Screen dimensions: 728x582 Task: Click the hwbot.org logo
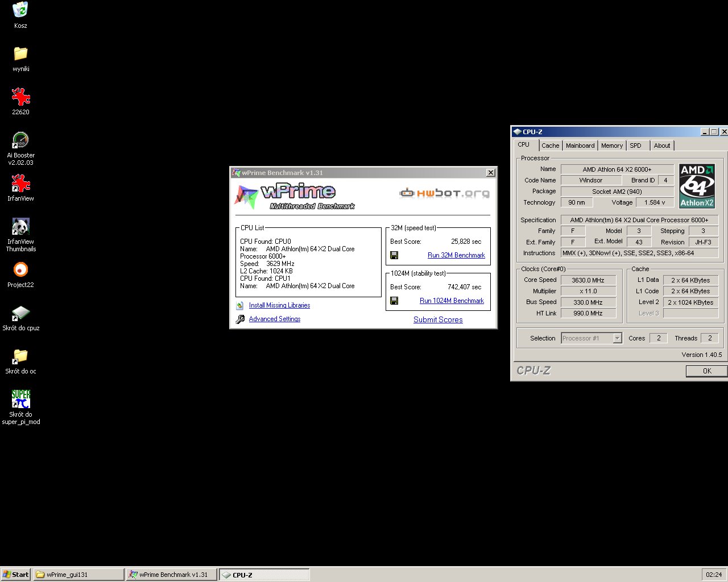pyautogui.click(x=444, y=193)
